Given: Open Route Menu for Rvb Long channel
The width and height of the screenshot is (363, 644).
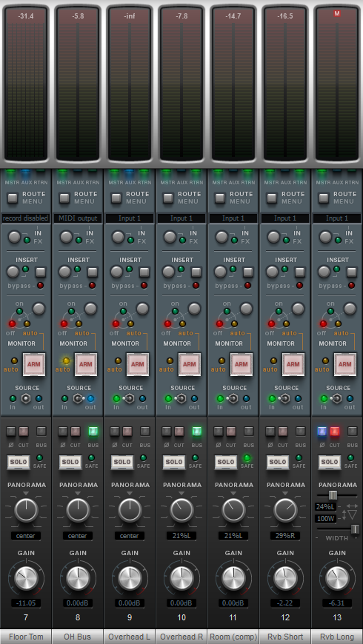Looking at the screenshot, I should (324, 198).
